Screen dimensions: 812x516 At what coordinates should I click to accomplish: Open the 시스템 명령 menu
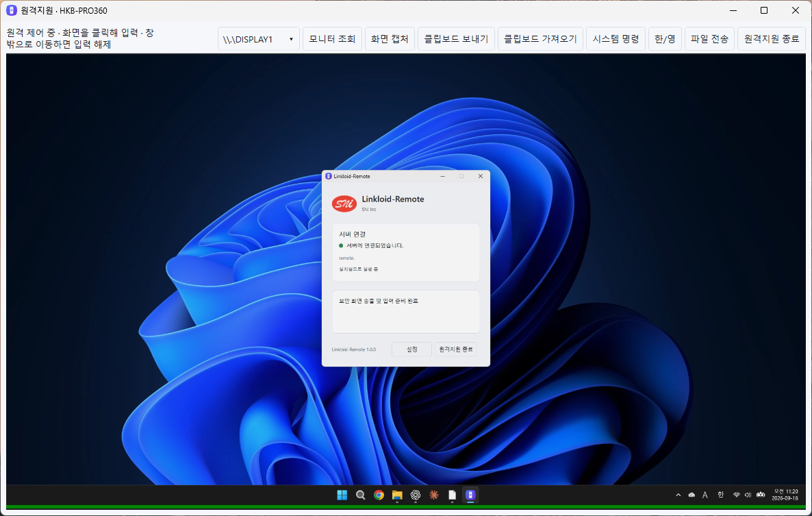[x=616, y=39]
